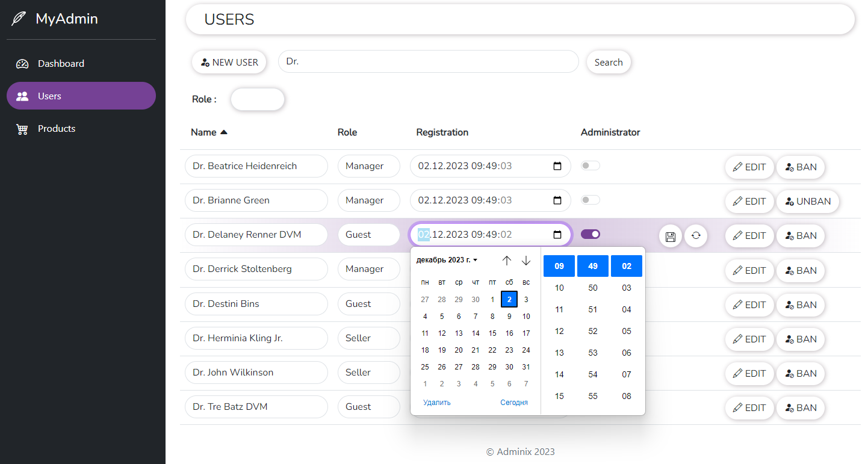
Task: Click the Удалить link in calendar
Action: click(x=437, y=403)
